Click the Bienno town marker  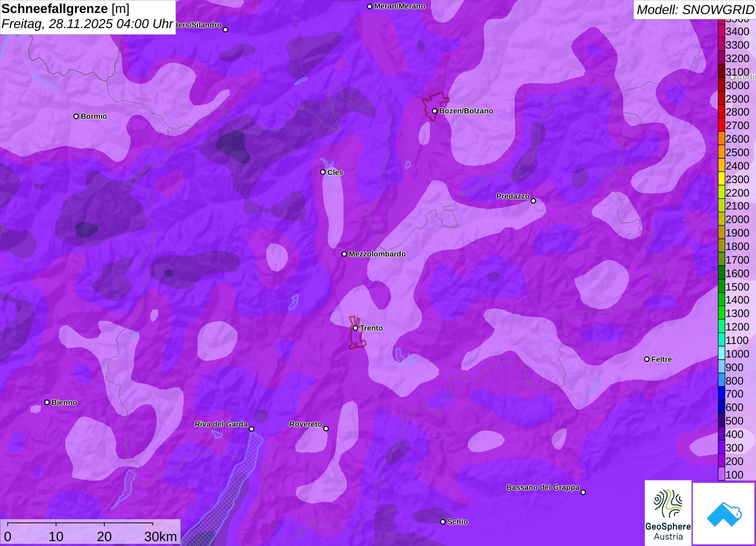pyautogui.click(x=47, y=402)
